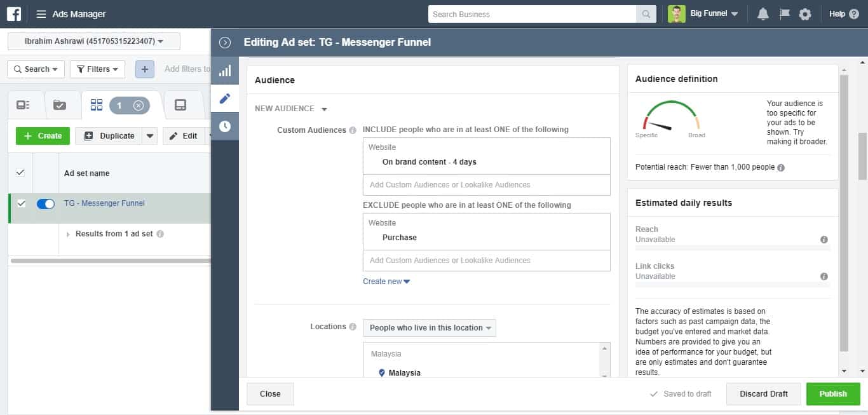
Task: Click the Ad set name column header
Action: (x=86, y=173)
